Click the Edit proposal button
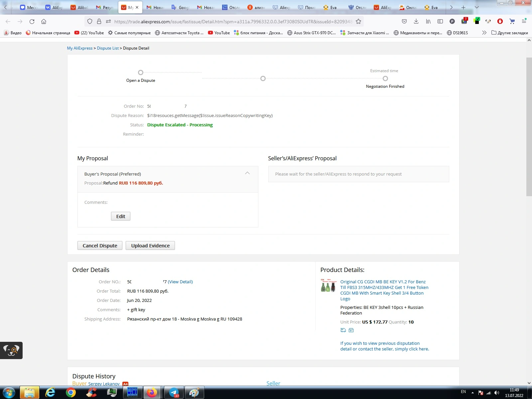 (121, 216)
